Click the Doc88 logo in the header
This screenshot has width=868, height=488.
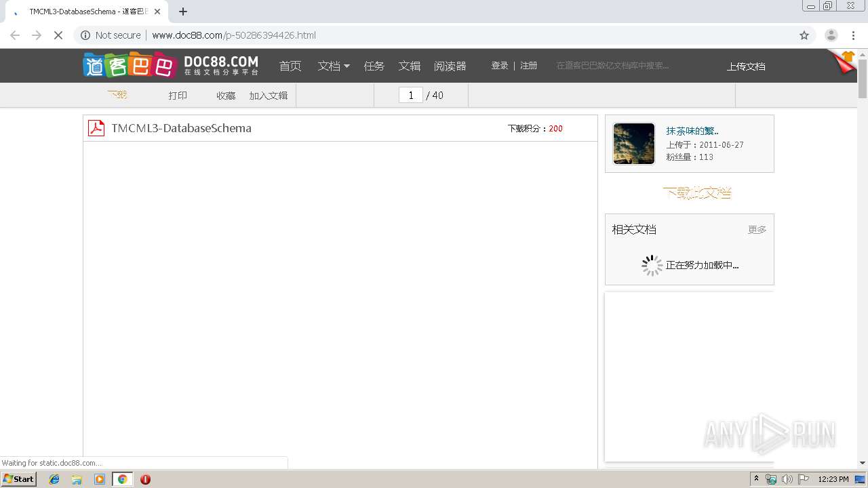point(171,65)
